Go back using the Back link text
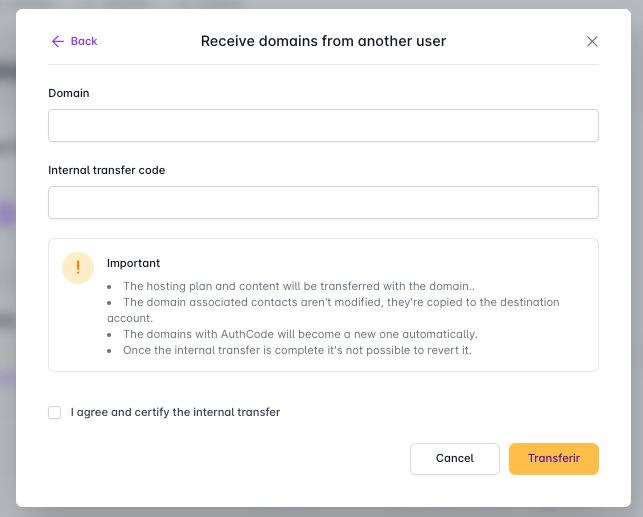Viewport: 643px width, 517px height. 84,41
